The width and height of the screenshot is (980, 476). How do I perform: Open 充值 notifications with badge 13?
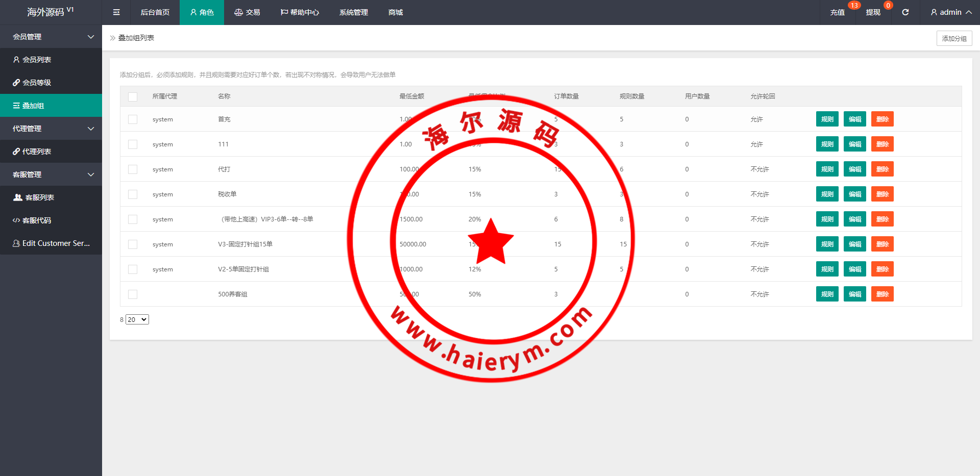[x=837, y=12]
